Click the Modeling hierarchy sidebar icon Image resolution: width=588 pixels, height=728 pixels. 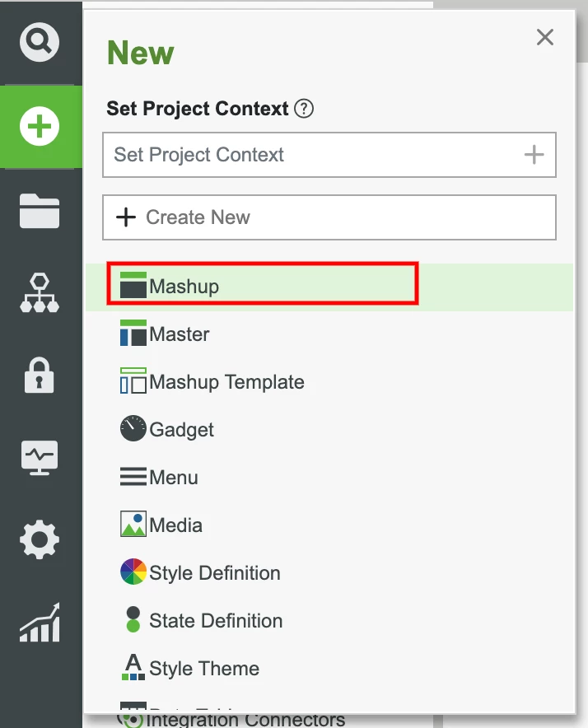[40, 293]
